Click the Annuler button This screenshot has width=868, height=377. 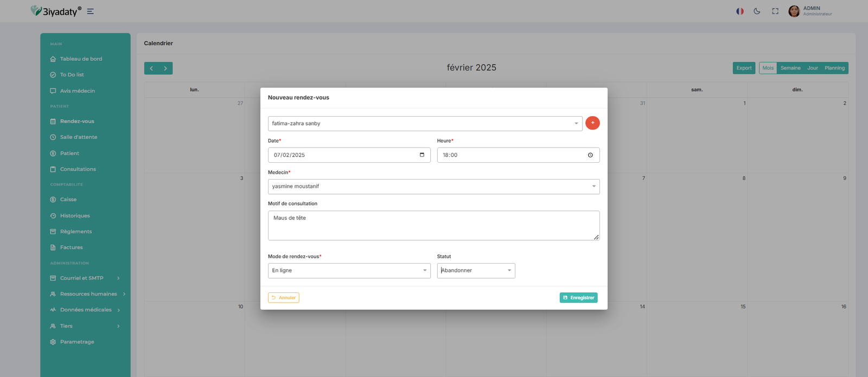(284, 298)
